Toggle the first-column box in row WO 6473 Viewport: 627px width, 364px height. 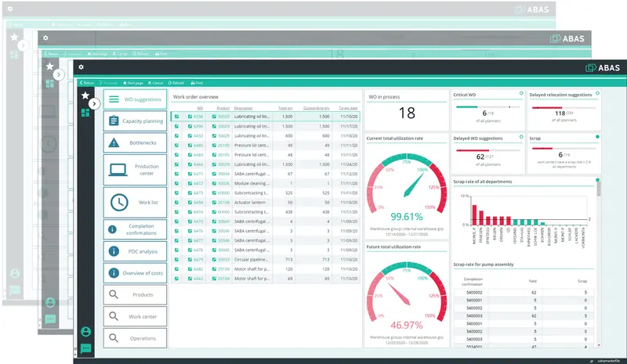[176, 193]
